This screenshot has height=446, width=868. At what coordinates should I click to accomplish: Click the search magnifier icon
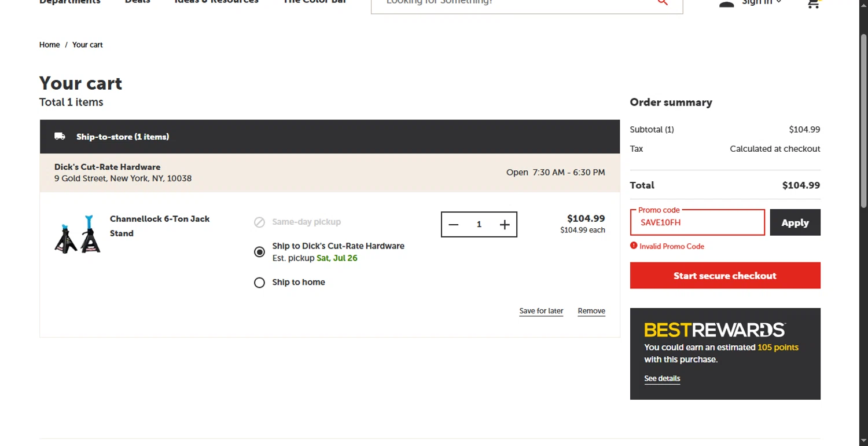coord(663,2)
